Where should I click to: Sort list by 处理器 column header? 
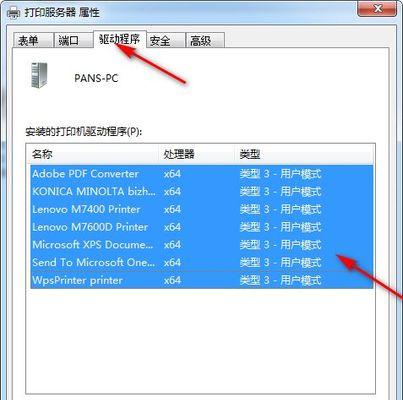point(199,154)
